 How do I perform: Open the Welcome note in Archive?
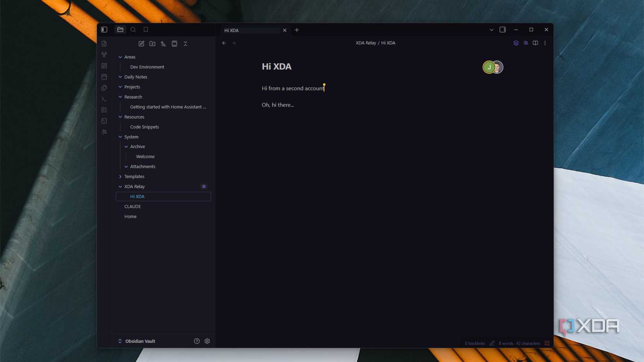click(x=145, y=156)
